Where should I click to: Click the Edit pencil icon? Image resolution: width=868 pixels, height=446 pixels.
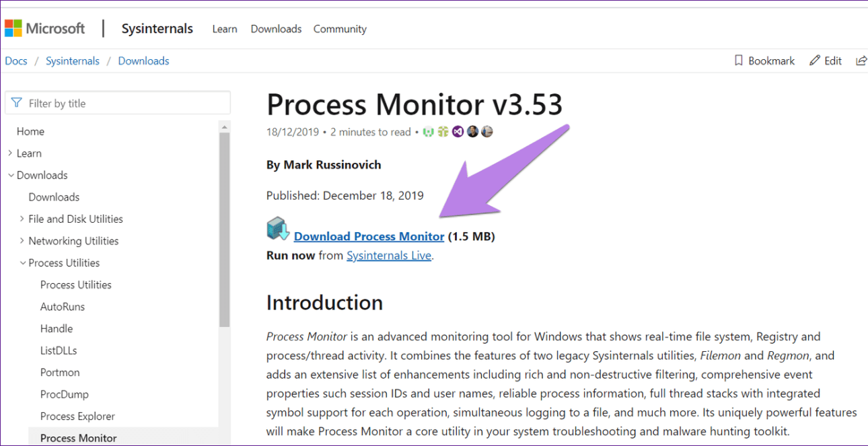(x=815, y=61)
